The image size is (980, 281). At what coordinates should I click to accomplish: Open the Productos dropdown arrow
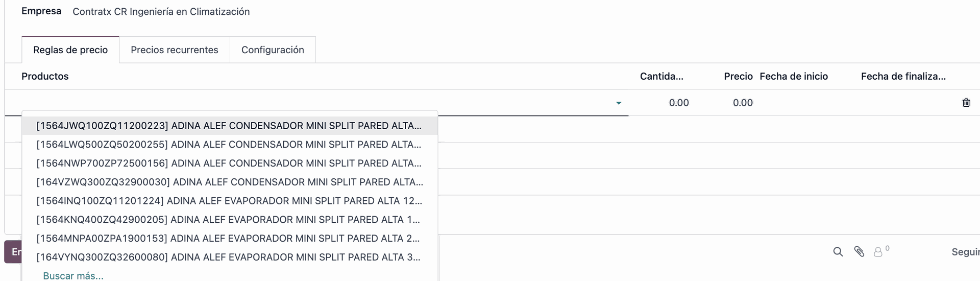619,103
